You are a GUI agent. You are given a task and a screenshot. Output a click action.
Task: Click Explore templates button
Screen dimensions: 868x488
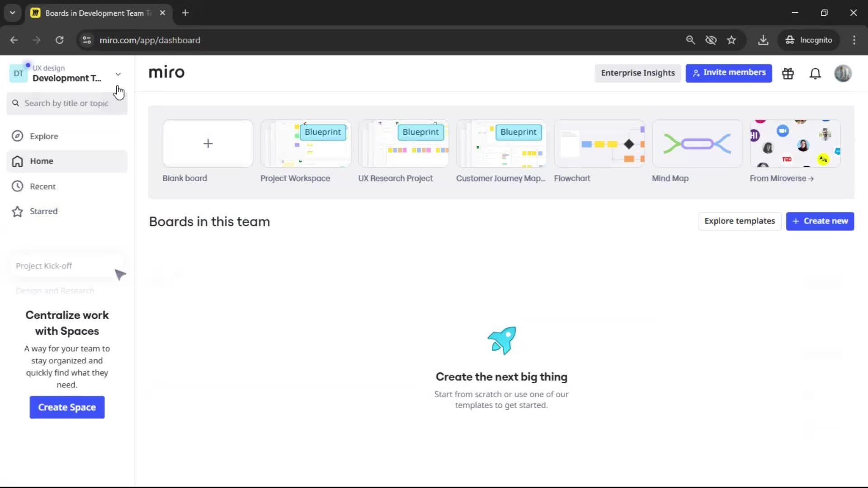(740, 221)
